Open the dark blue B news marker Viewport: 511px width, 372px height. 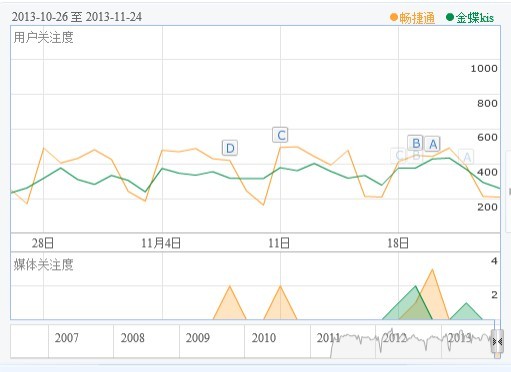(x=415, y=143)
